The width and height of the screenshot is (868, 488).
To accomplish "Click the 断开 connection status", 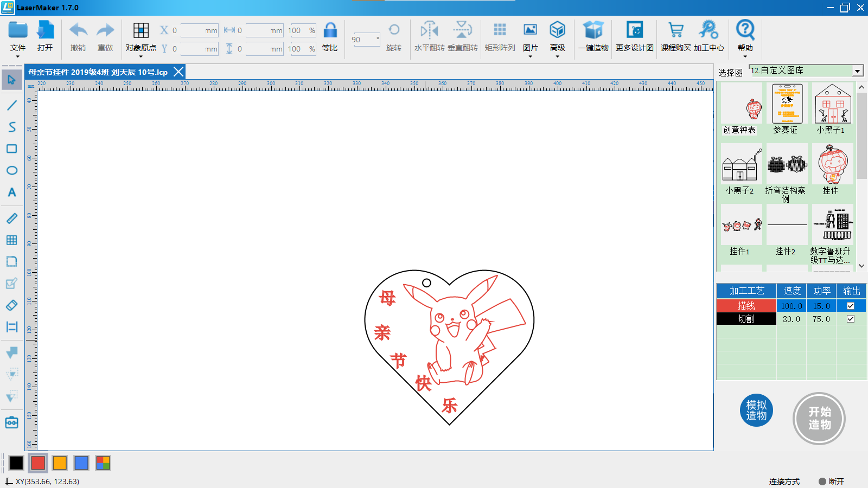I will pyautogui.click(x=832, y=481).
